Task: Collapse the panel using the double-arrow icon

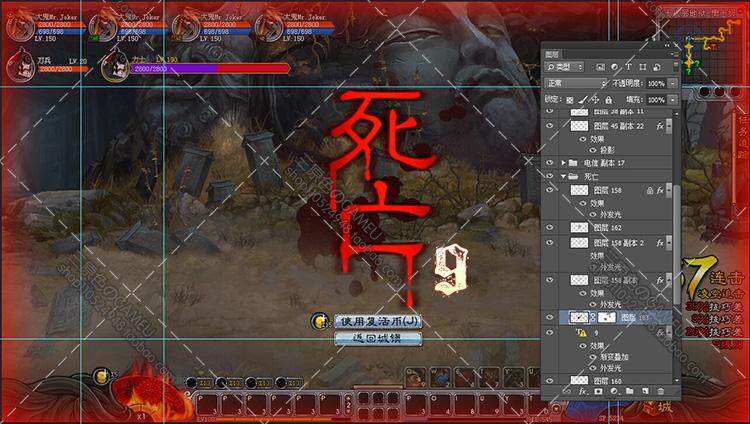Action: pos(668,45)
